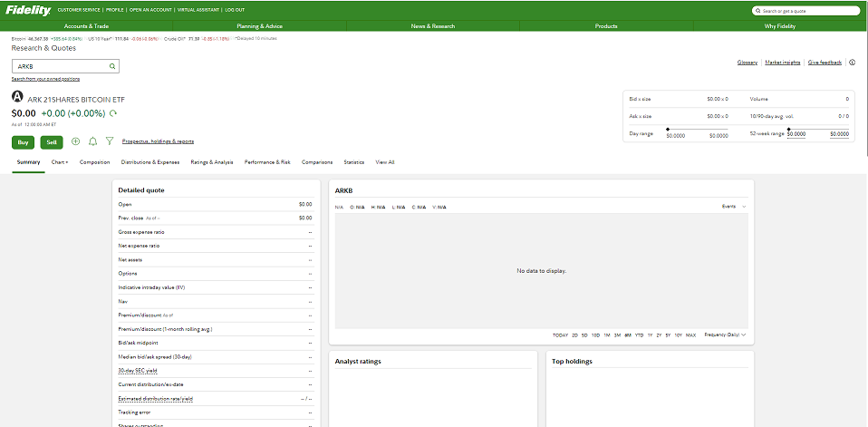Add ARKB to watchlist with the plus icon

(x=76, y=141)
